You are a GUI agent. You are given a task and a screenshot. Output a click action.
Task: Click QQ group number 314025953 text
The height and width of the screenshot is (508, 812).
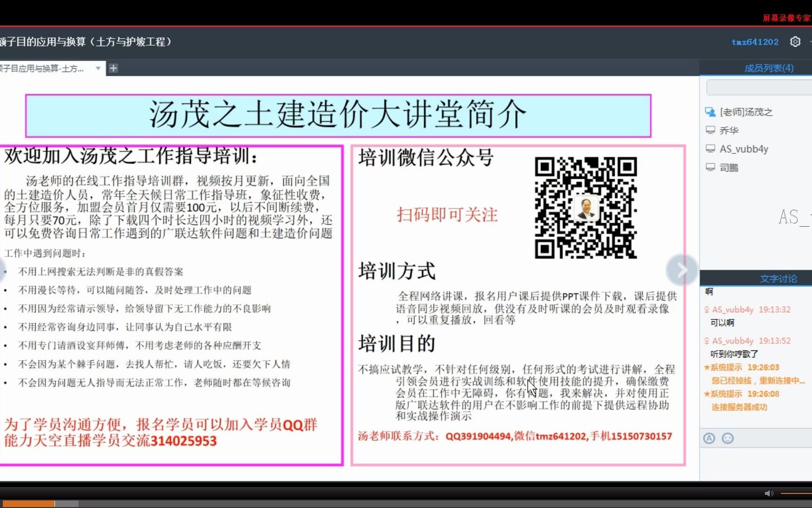[x=184, y=441]
